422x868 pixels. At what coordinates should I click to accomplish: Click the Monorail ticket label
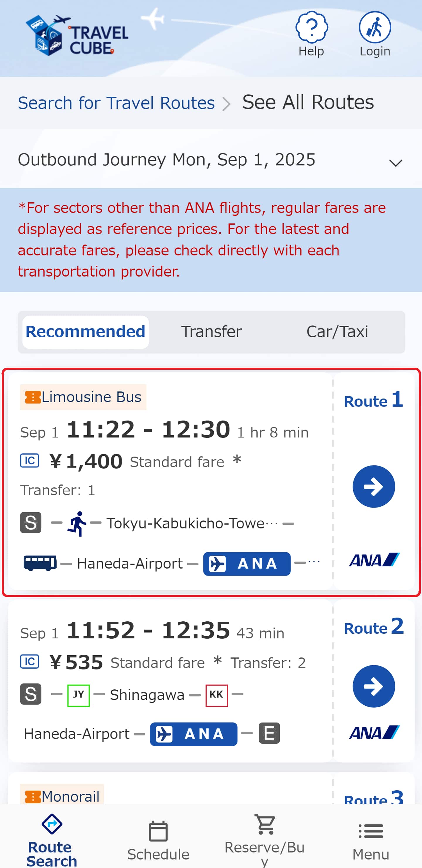point(62,796)
